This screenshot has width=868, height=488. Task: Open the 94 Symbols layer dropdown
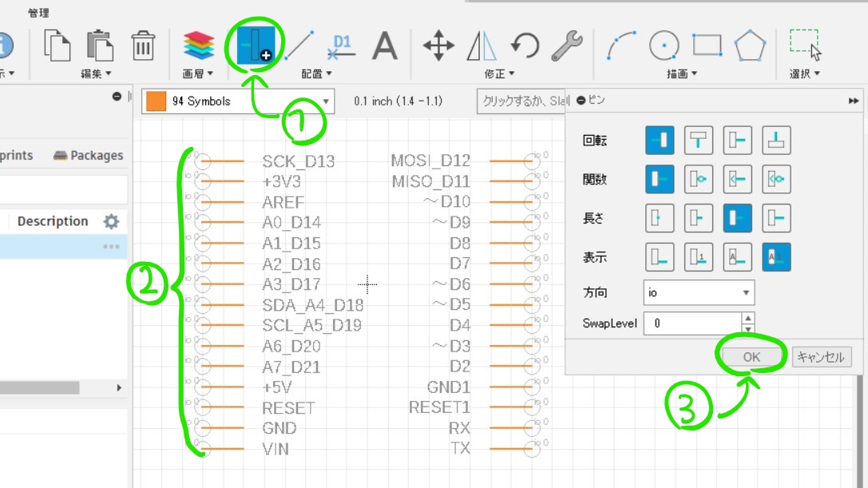238,101
